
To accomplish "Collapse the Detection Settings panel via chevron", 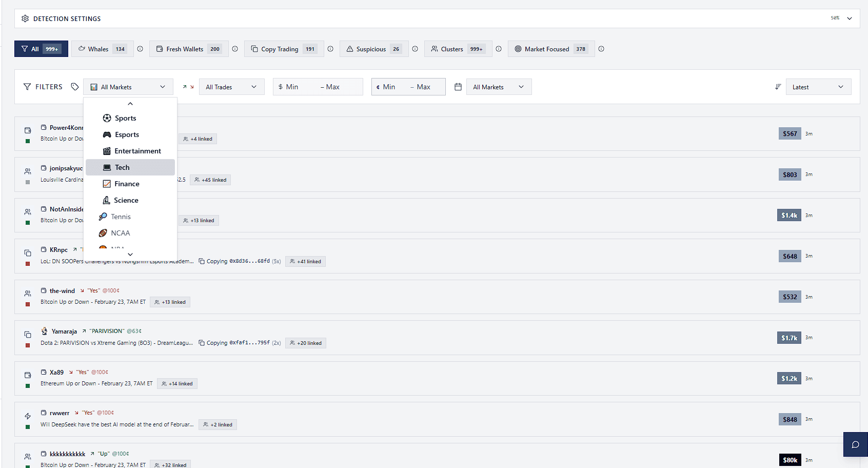I will click(850, 17).
